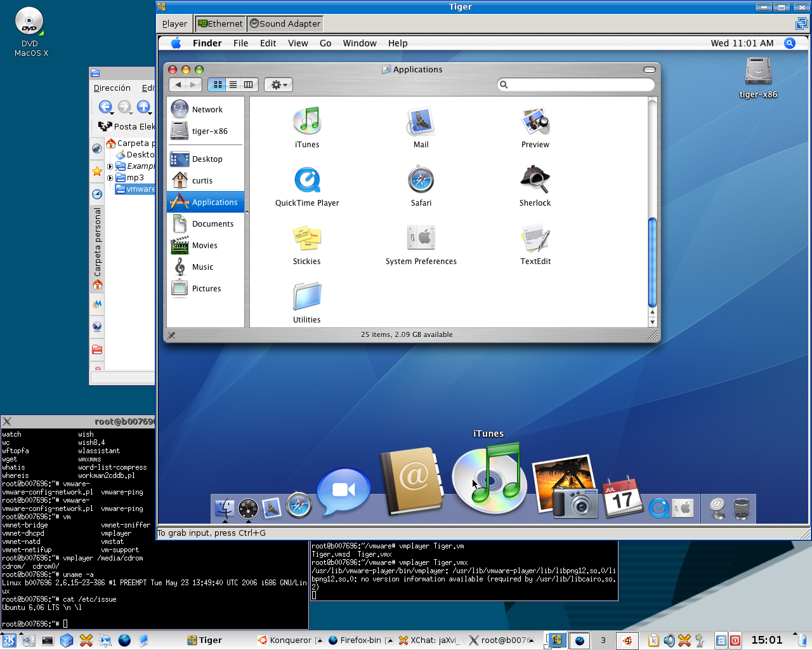812x650 pixels.
Task: Open the Action gear dropdown in Finder
Action: [x=278, y=84]
